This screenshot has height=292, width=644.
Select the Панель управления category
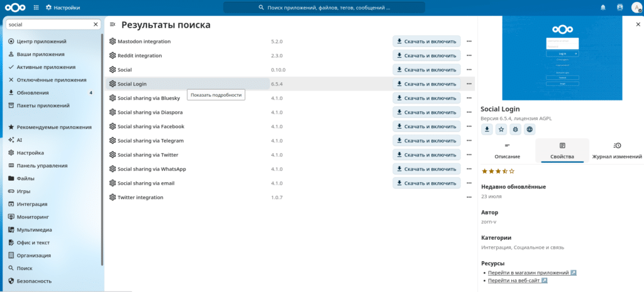click(x=52, y=166)
